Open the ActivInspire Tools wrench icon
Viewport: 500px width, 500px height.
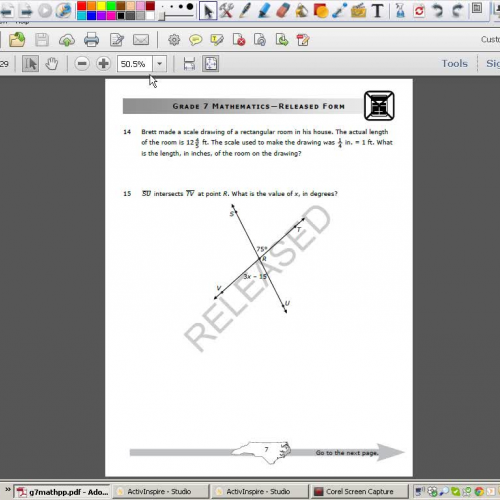point(227,11)
